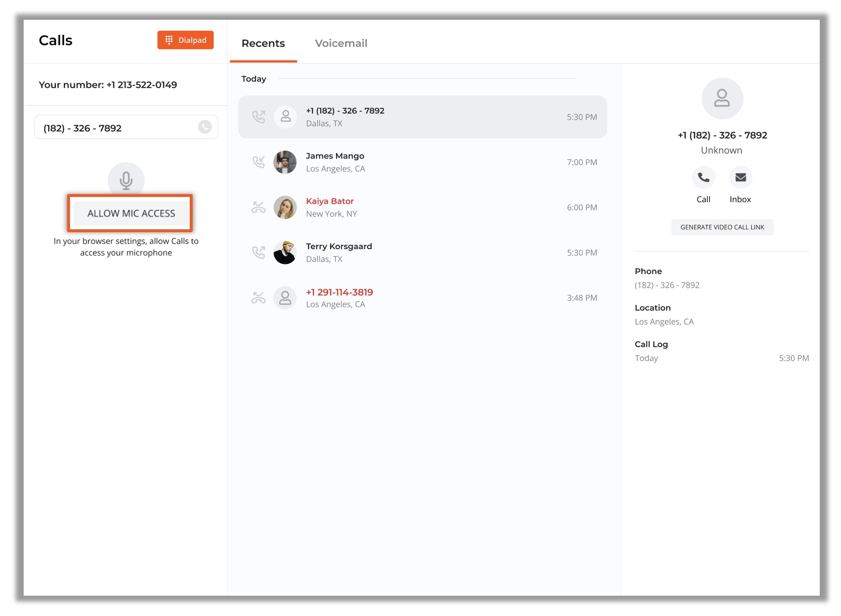The image size is (841, 616).
Task: Click GENERATE VIDEO CALL LINK button
Action: (x=722, y=227)
